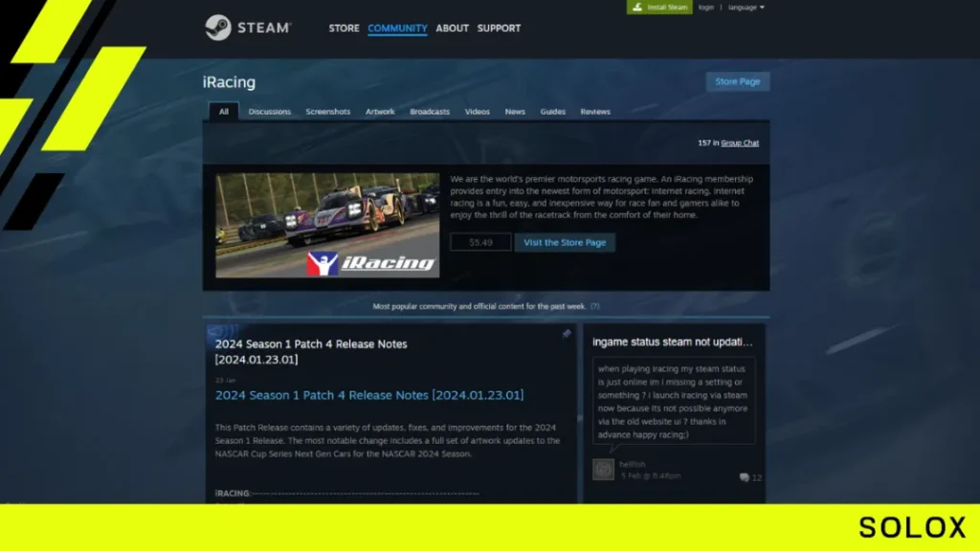
Task: Click the Install Steam button
Action: (x=659, y=8)
